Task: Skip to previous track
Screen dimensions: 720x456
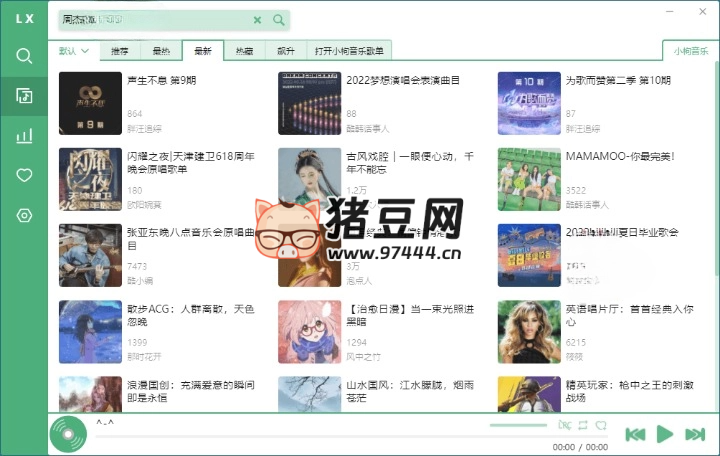Action: tap(636, 434)
